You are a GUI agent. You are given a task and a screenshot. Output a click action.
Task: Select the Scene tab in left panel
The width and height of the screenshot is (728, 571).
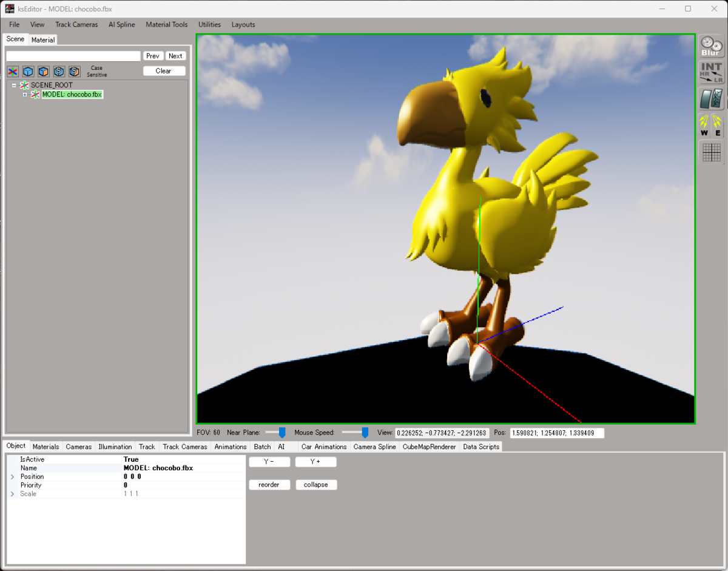[x=16, y=39]
